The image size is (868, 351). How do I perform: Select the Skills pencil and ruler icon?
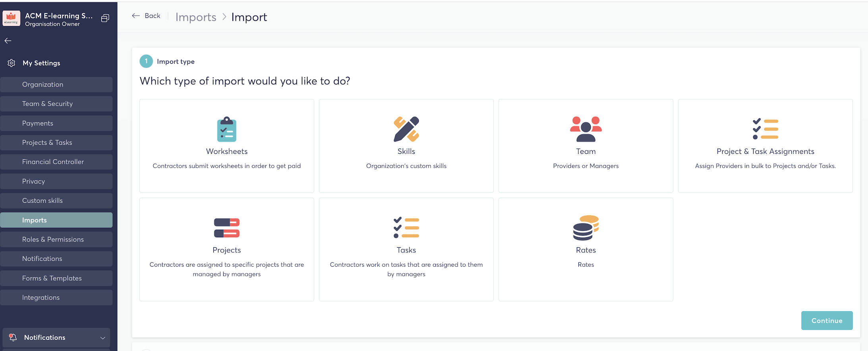coord(406,129)
